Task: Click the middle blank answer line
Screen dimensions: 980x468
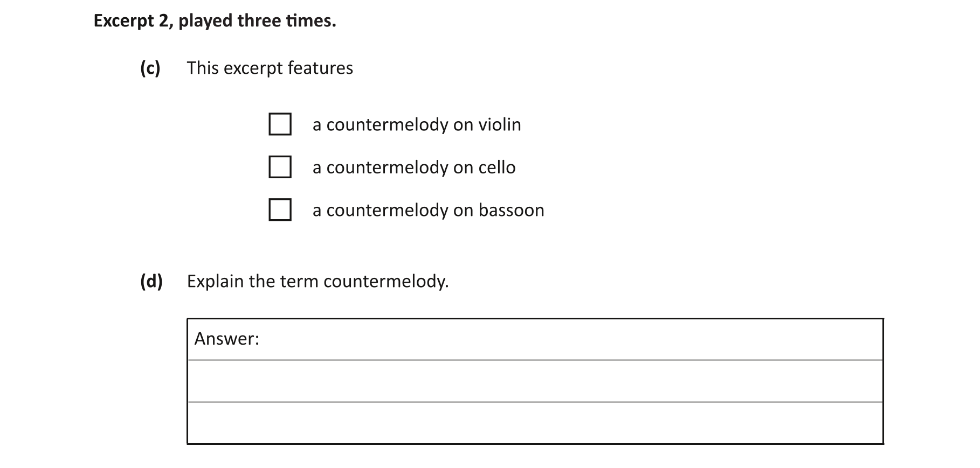Action: click(x=535, y=381)
